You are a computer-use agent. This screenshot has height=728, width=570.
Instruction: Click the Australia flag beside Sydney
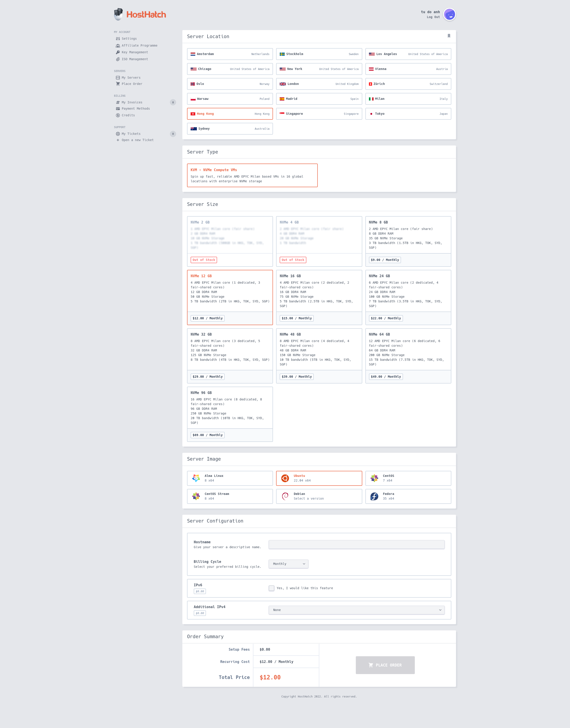coord(193,129)
